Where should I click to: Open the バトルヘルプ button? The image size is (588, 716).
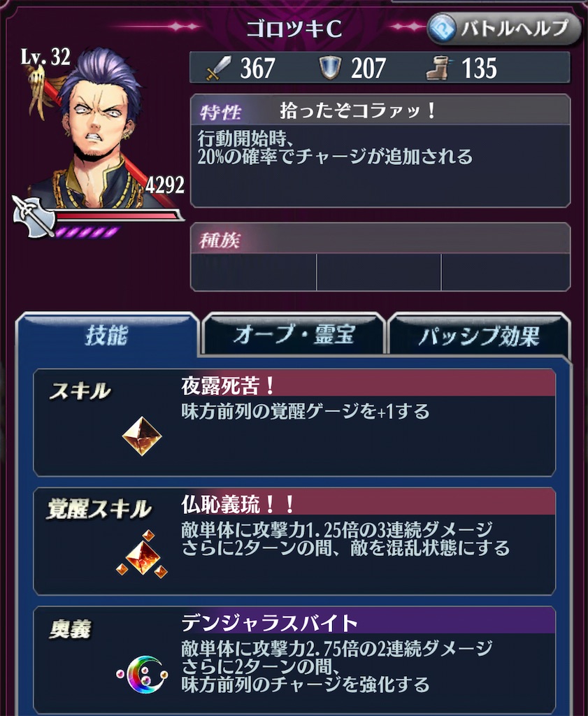503,29
